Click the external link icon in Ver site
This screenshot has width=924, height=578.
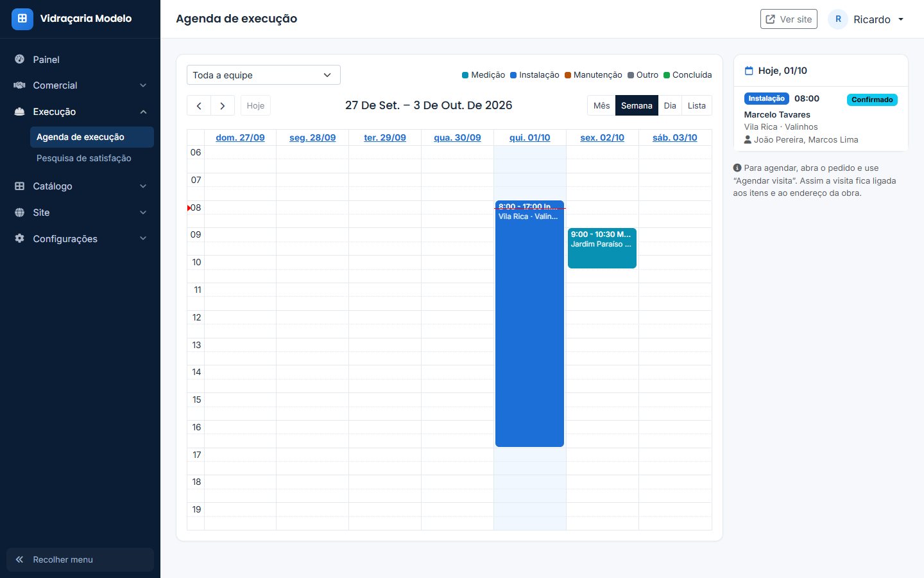pos(771,19)
